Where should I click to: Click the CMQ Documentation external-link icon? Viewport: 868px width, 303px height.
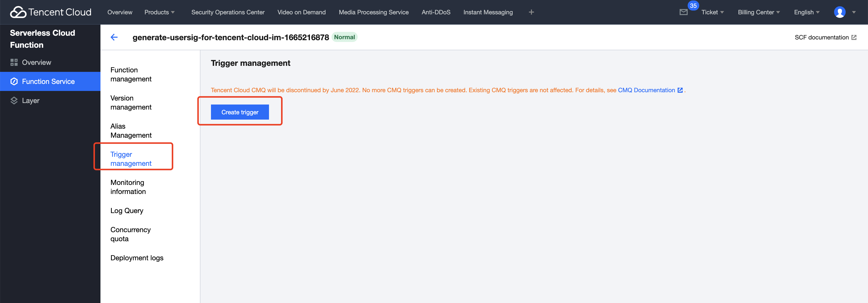pos(680,90)
